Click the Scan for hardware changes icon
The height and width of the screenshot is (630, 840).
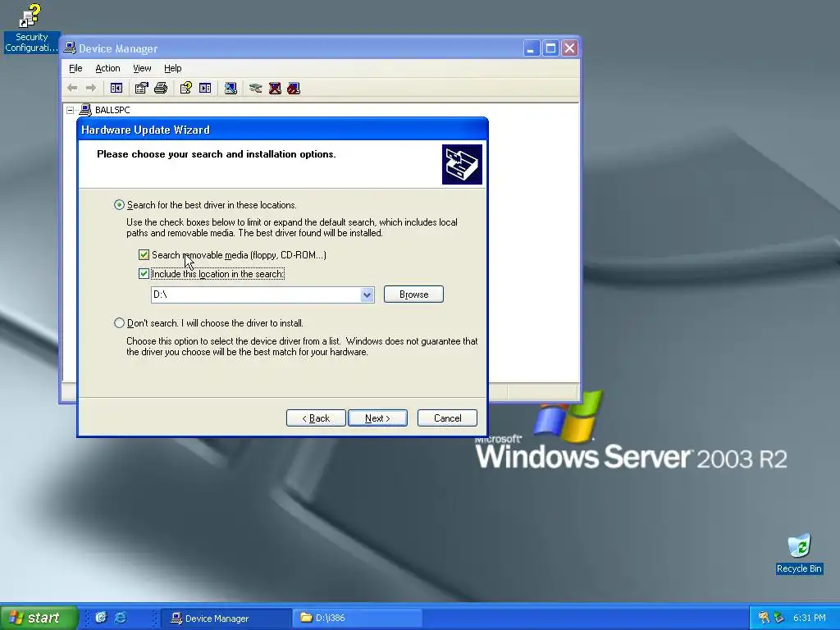(x=231, y=88)
